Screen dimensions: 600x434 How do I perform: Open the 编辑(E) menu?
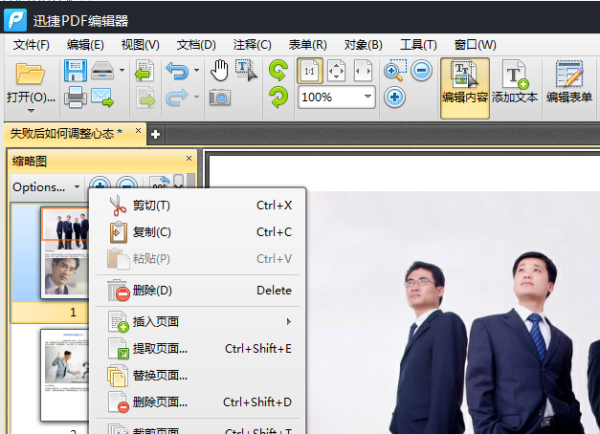pos(85,45)
